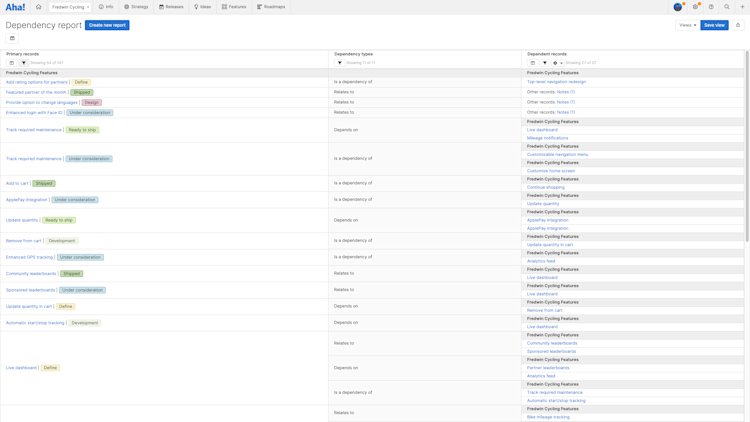This screenshot has width=750, height=422.
Task: Click Shipped badge on Add to cart
Action: tap(44, 183)
